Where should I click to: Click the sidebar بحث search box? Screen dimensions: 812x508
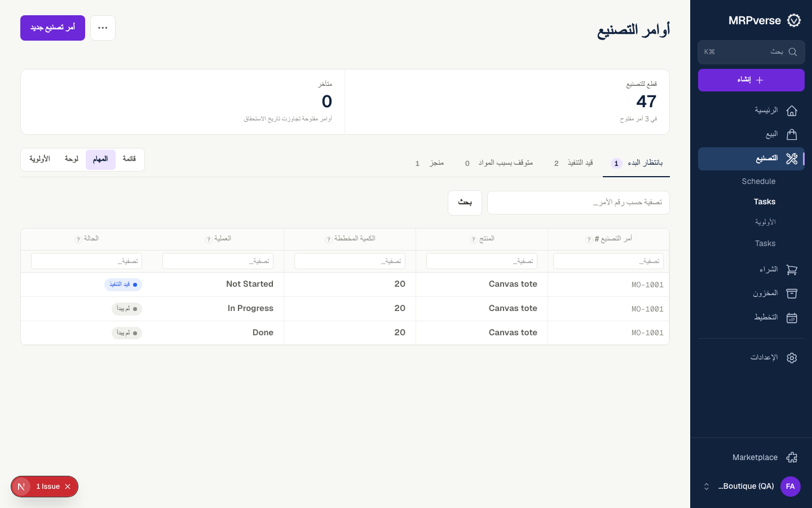click(751, 52)
